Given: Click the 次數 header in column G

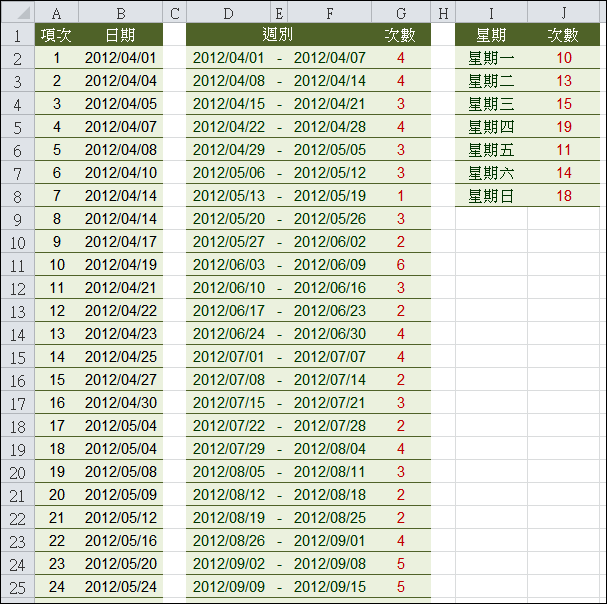Looking at the screenshot, I should pyautogui.click(x=401, y=35).
